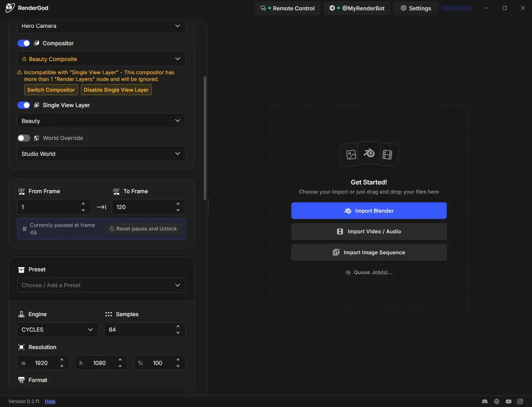
Task: Open the Discord icon in status bar
Action: point(485,401)
